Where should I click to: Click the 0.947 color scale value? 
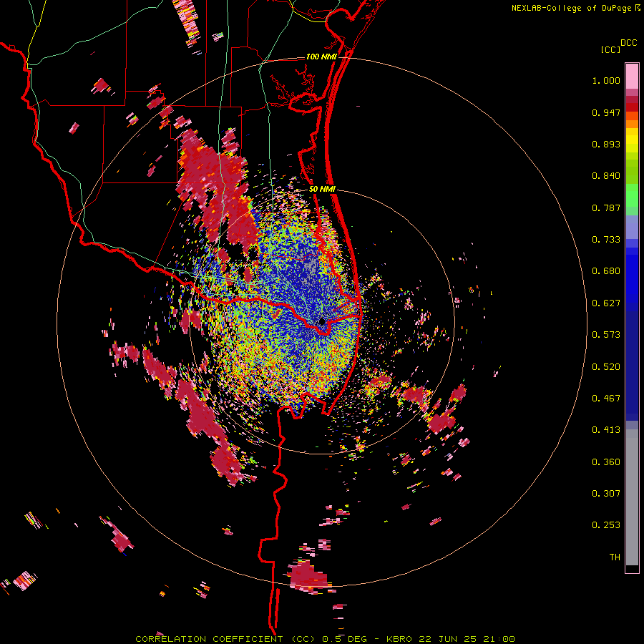pos(606,112)
